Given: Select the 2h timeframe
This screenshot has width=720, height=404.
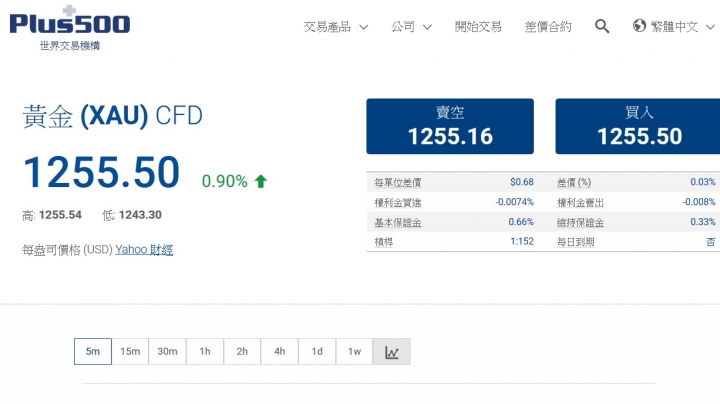Looking at the screenshot, I should coord(242,352).
